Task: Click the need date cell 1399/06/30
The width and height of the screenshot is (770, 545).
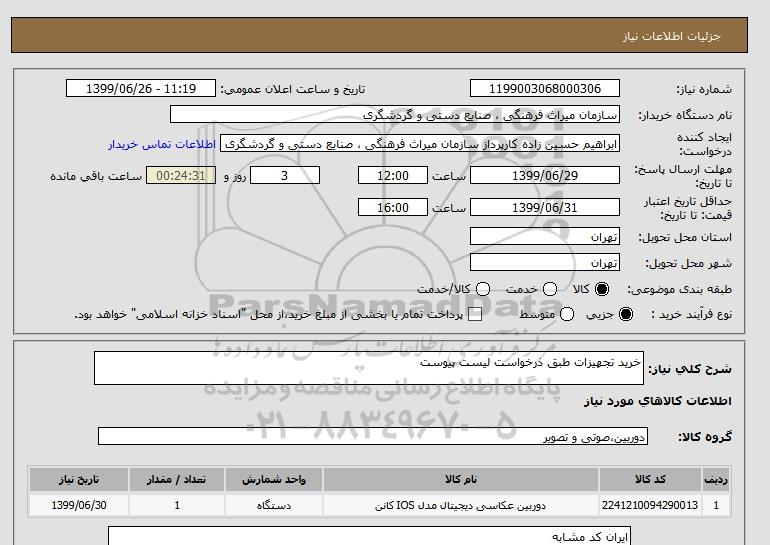Action: click(x=79, y=505)
